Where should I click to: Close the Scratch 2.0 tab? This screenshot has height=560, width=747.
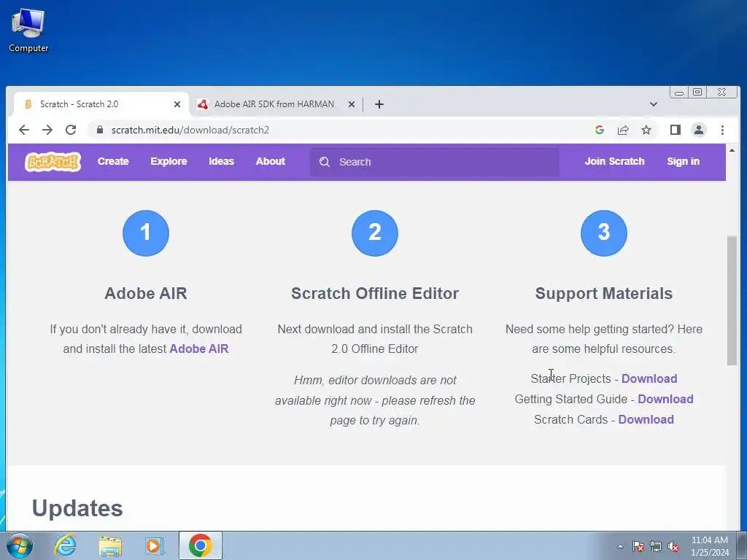tap(177, 104)
